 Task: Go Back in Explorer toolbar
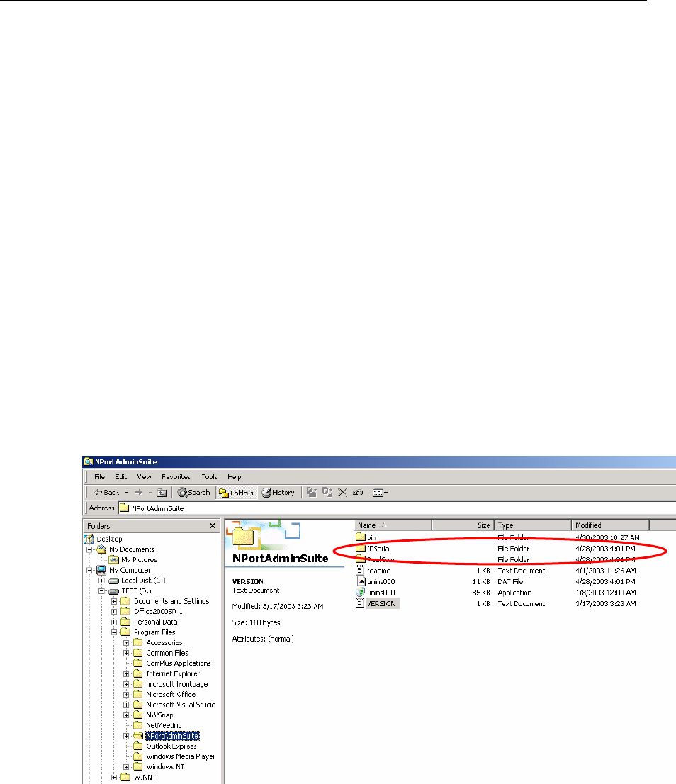106,493
